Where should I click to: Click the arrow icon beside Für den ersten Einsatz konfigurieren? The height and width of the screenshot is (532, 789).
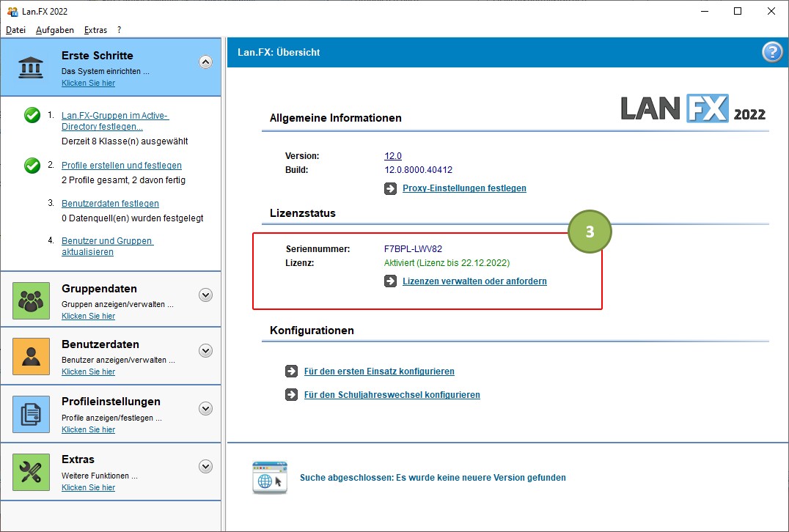click(291, 371)
